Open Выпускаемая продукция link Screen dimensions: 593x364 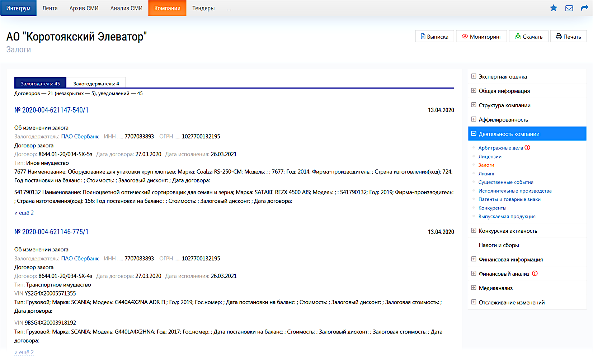507,217
